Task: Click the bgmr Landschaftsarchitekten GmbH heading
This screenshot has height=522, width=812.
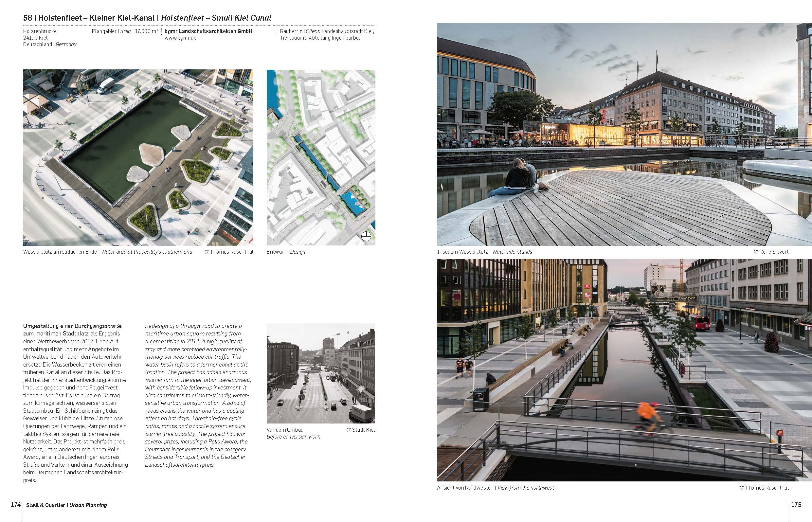Action: click(208, 31)
